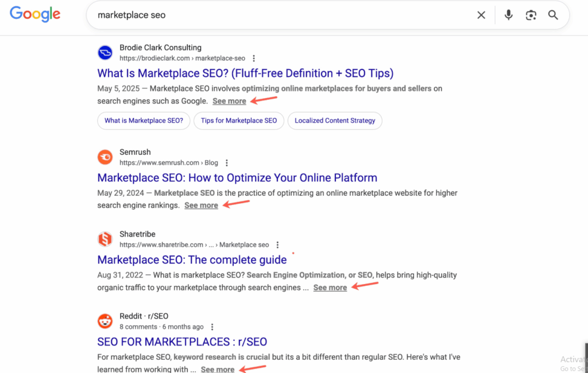Screen dimensions: 588x373
Task: Click the 'Brodie Clark Consulting' site name
Action: pos(161,48)
